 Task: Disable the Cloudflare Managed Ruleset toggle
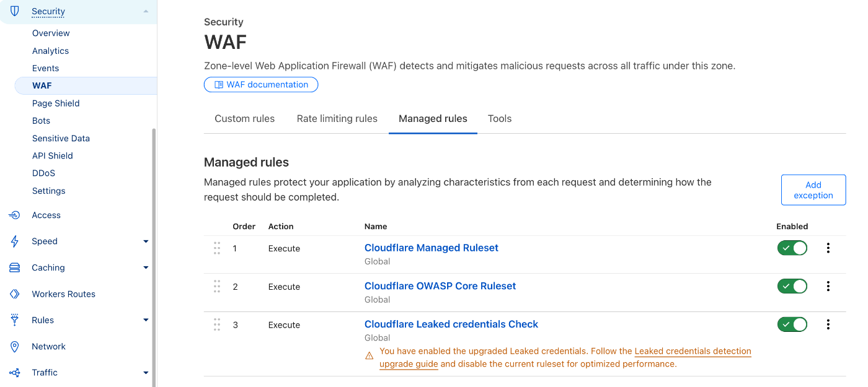click(792, 248)
